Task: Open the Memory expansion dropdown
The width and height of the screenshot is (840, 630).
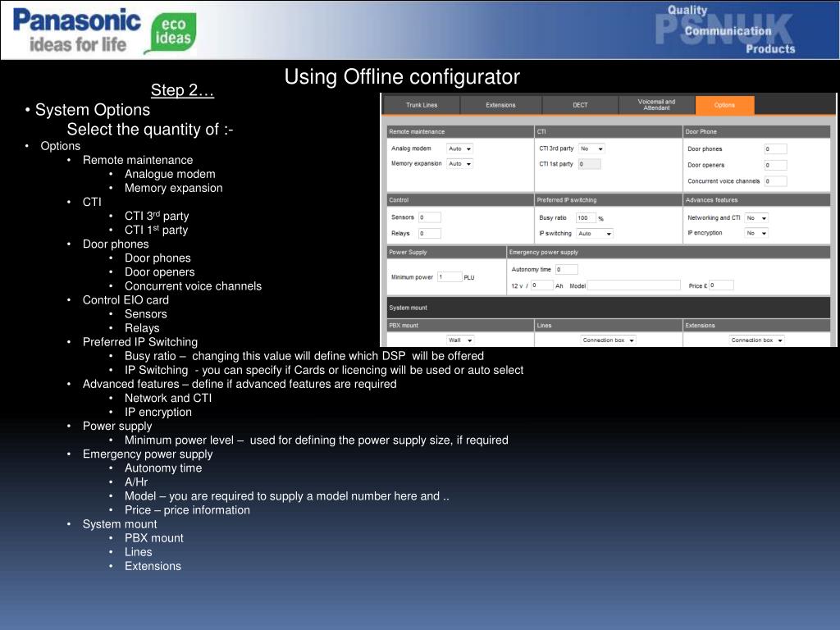Action: 459,164
